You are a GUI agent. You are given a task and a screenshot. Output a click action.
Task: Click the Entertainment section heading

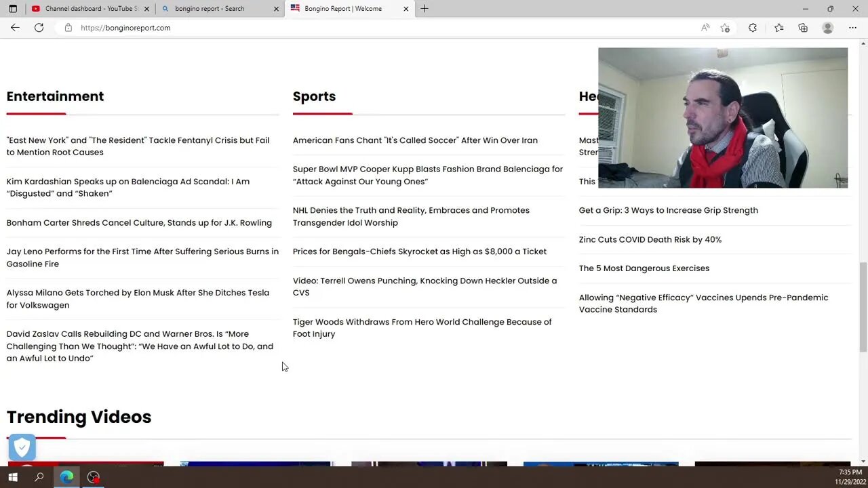point(55,96)
